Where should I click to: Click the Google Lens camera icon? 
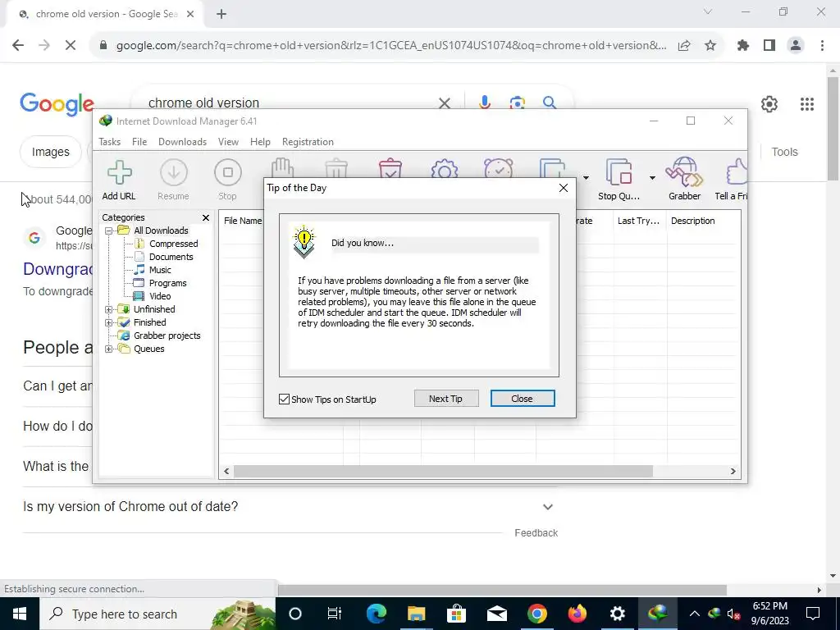click(x=517, y=103)
